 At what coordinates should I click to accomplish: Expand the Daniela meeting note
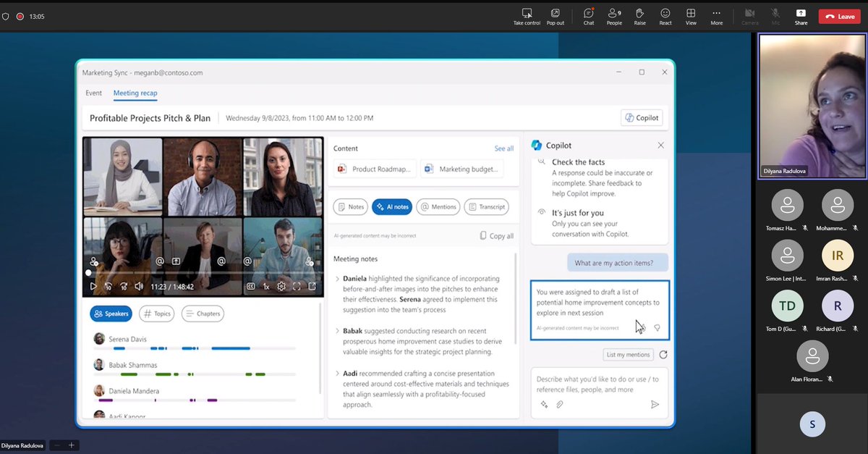click(x=337, y=279)
